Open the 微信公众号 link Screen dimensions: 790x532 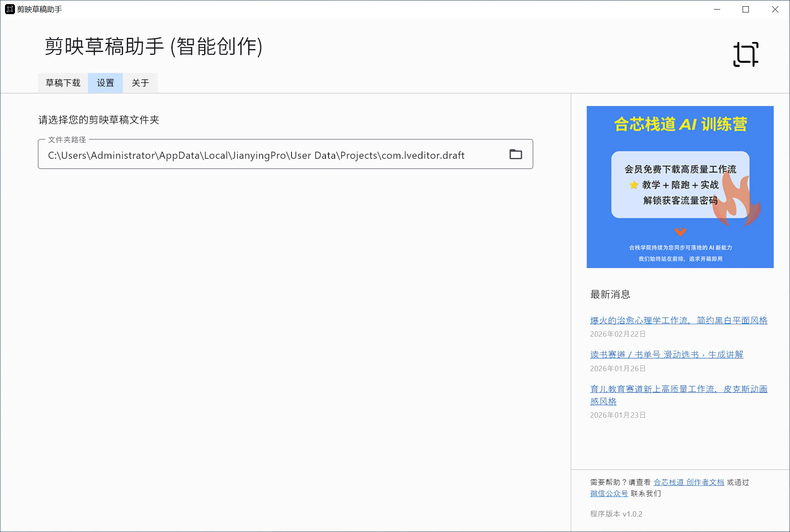coord(609,493)
